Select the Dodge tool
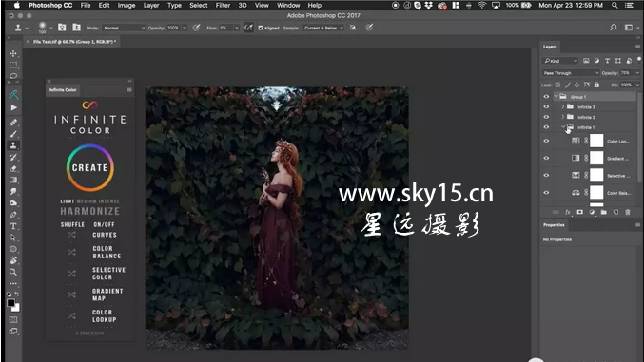This screenshot has height=362, width=644. pyautogui.click(x=13, y=202)
